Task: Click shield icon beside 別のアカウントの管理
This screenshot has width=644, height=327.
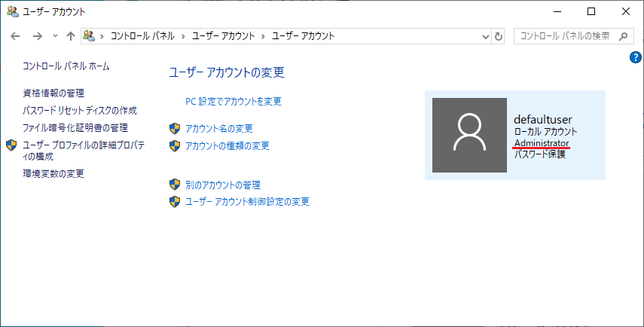Action: coord(175,185)
